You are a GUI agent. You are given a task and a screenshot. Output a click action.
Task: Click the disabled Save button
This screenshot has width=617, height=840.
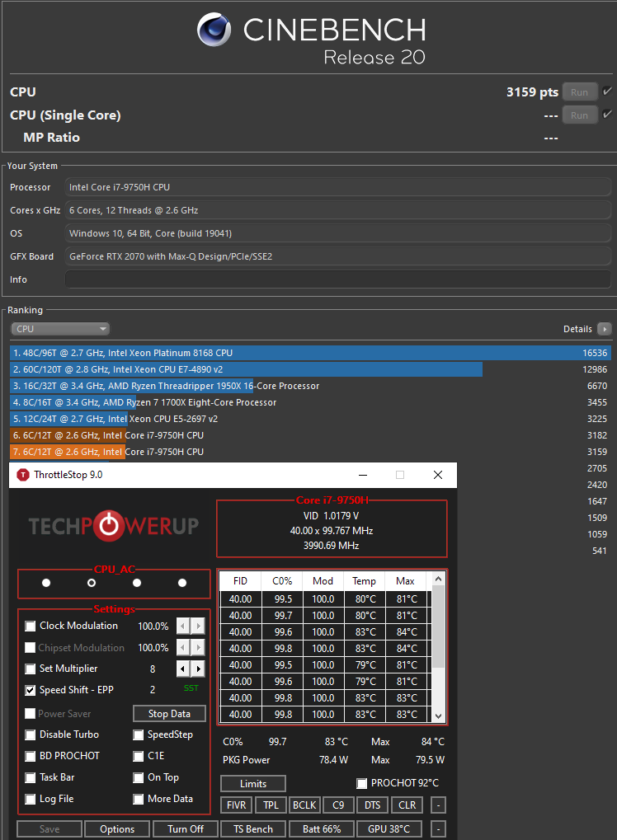[49, 829]
